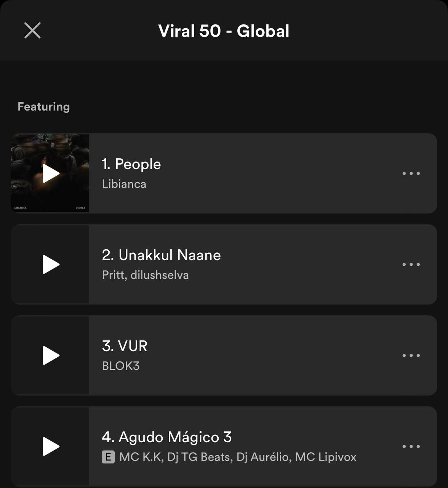The height and width of the screenshot is (488, 448).
Task: Click the artists line starting 'MC K.K'
Action: pyautogui.click(x=238, y=457)
